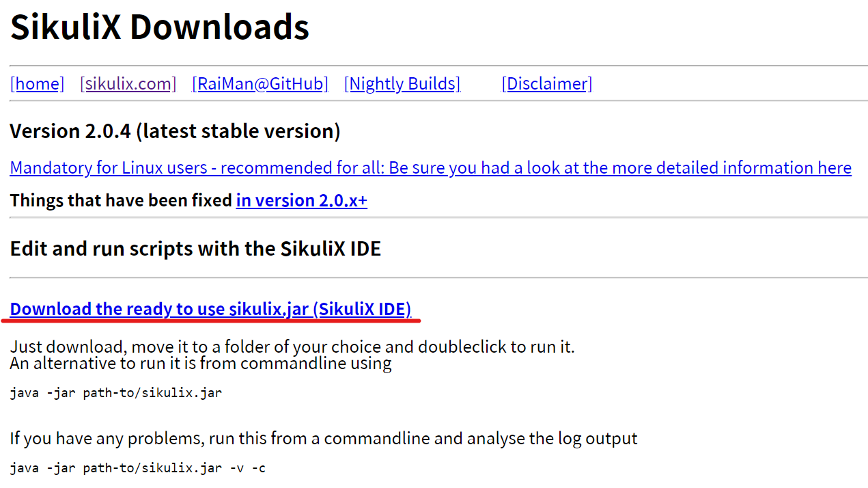The width and height of the screenshot is (868, 488).
Task: Open the Mandatory for Linux users link
Action: point(431,168)
